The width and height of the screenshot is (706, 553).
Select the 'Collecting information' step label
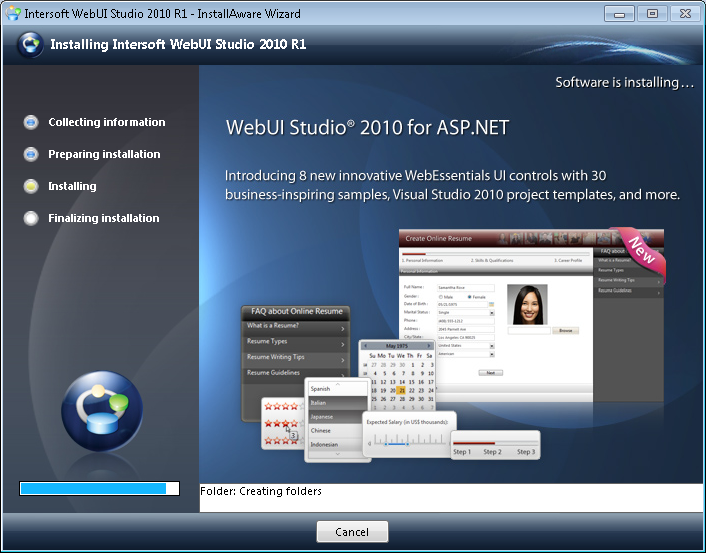coord(107,122)
